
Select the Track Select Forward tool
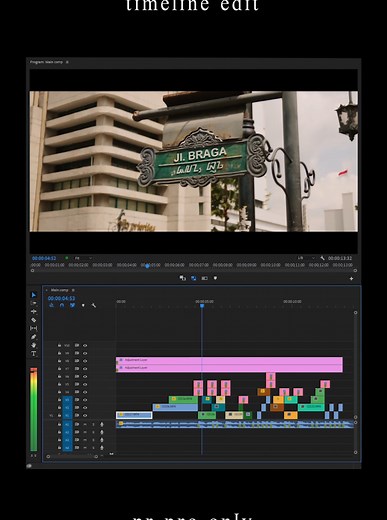34,303
